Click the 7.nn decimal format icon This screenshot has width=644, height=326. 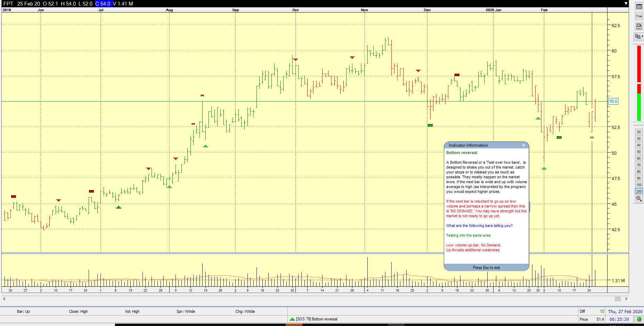[639, 16]
